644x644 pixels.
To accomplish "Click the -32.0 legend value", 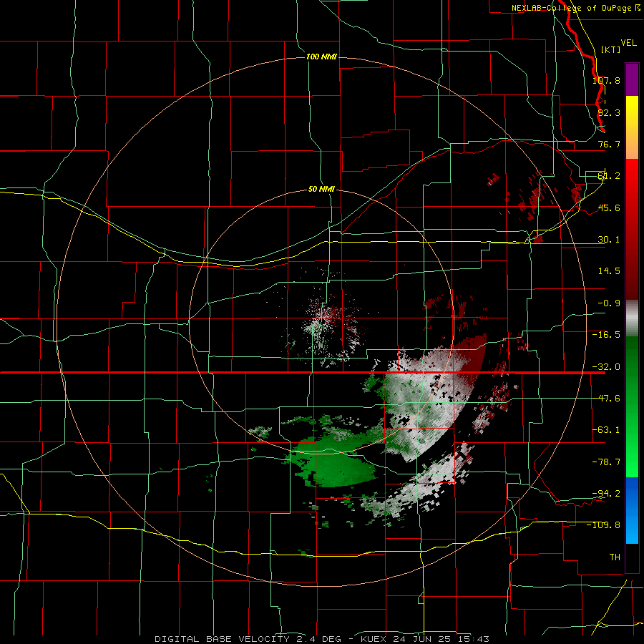I will pyautogui.click(x=606, y=367).
